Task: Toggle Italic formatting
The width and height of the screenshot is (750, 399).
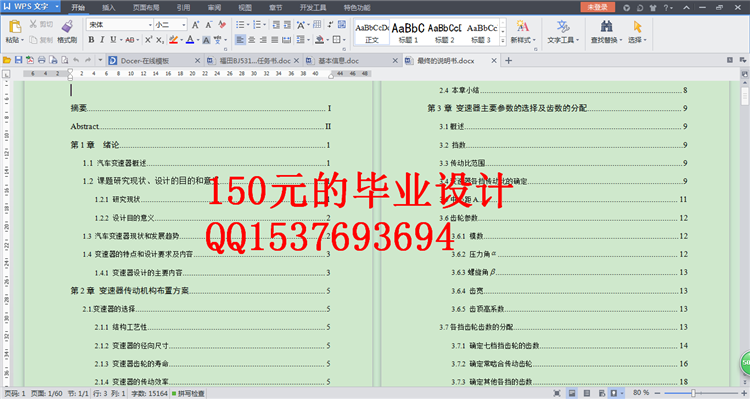Action: tap(102, 40)
